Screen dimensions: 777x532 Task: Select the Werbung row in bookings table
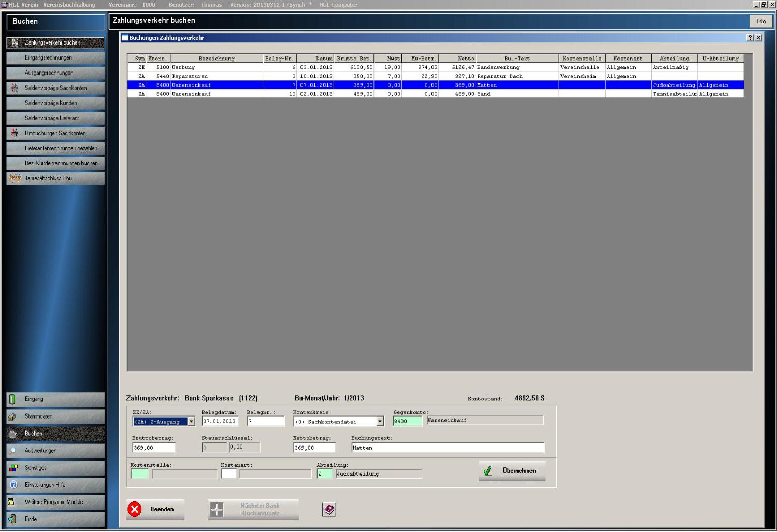coord(217,67)
